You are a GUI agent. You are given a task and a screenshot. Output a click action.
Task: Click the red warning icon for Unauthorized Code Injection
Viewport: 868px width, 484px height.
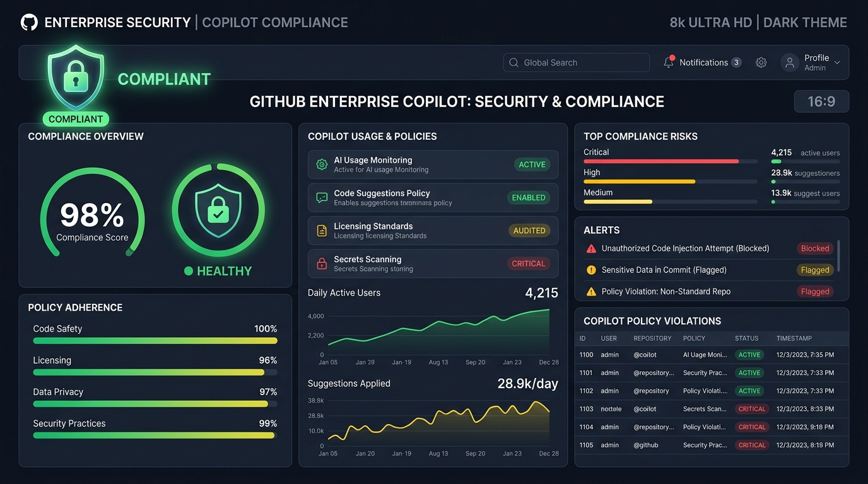pos(591,248)
